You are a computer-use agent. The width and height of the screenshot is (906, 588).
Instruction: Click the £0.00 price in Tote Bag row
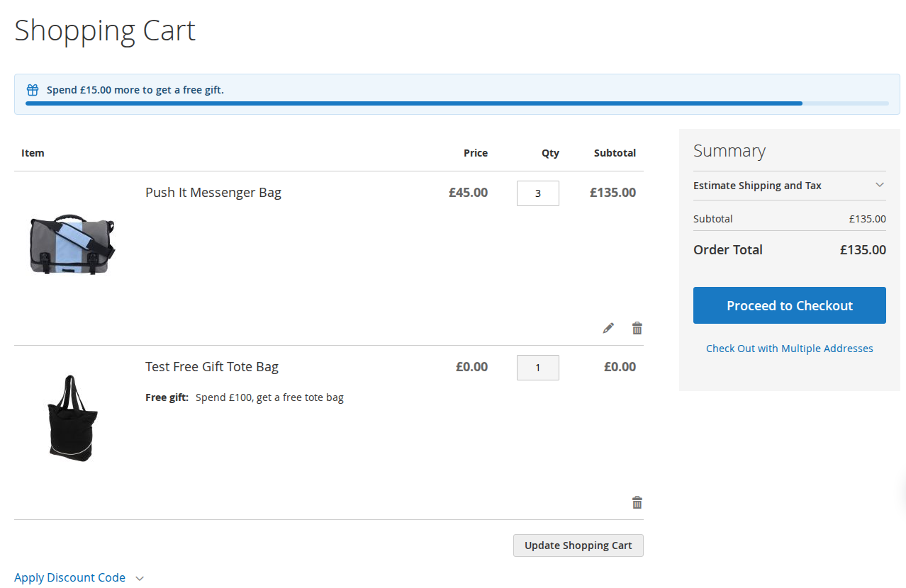(x=471, y=366)
